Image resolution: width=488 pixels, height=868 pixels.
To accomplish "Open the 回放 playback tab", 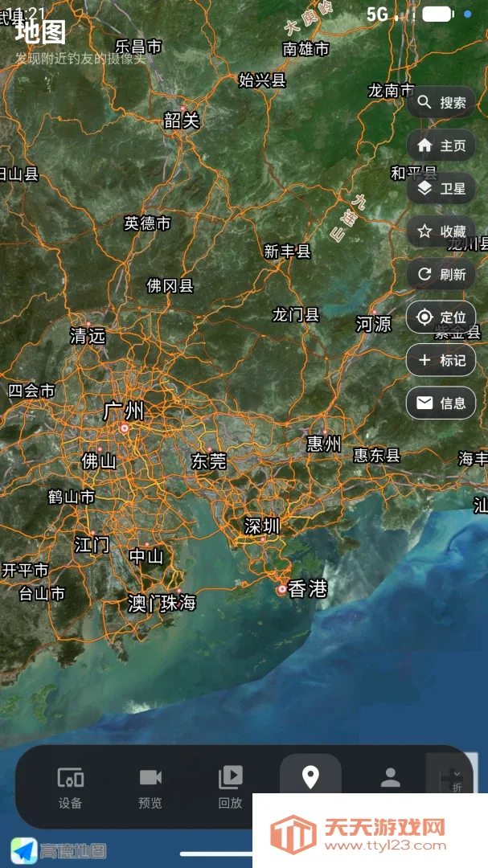I will (x=230, y=787).
